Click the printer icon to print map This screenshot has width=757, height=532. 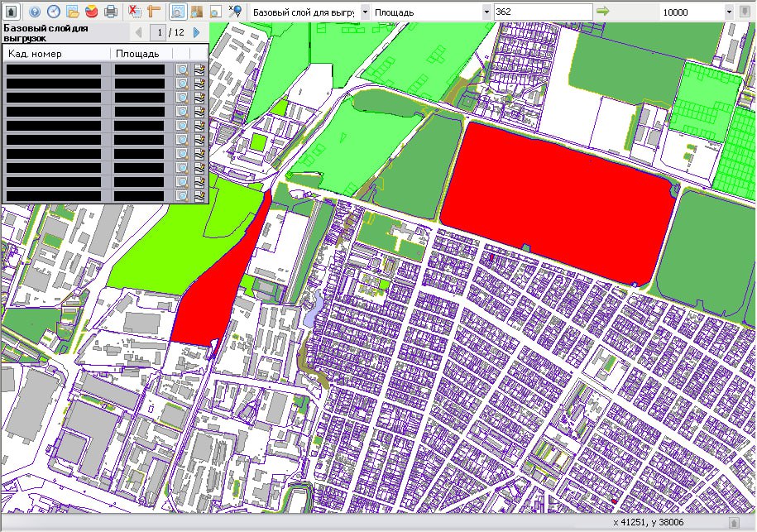click(x=110, y=12)
